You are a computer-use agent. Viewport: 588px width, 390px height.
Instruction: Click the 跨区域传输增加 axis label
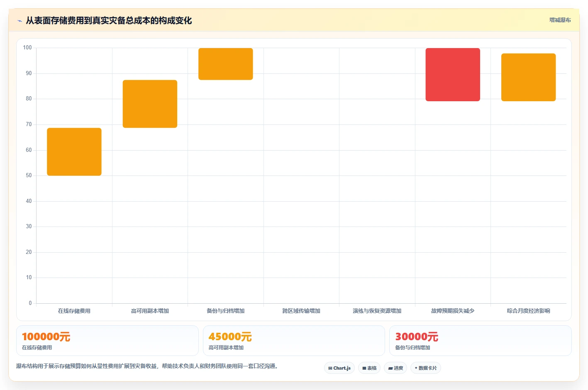point(301,311)
